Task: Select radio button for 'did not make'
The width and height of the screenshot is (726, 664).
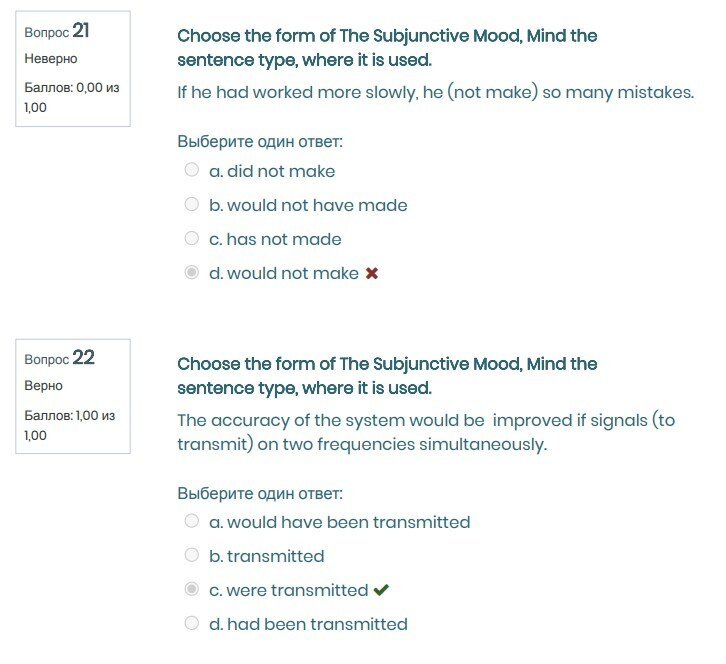Action: (192, 170)
